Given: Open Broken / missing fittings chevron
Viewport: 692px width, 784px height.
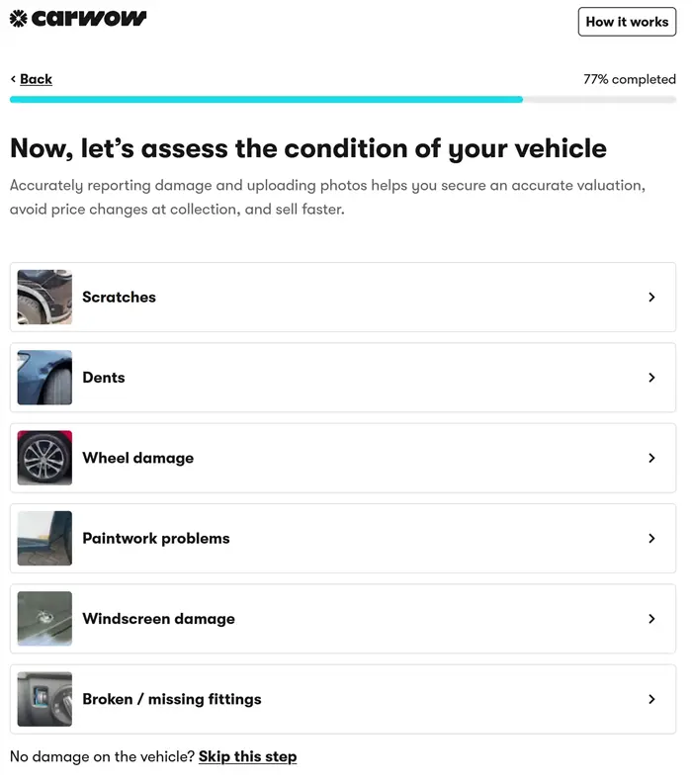Looking at the screenshot, I should point(651,700).
